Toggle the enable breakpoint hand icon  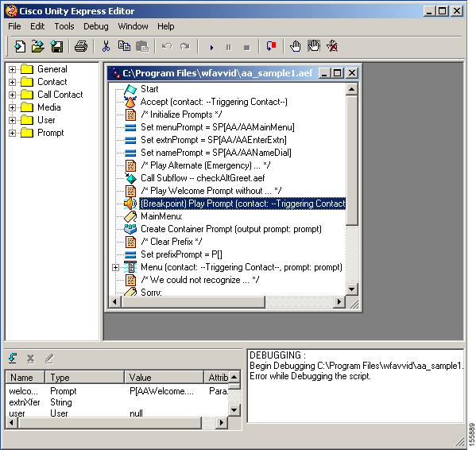pos(314,46)
